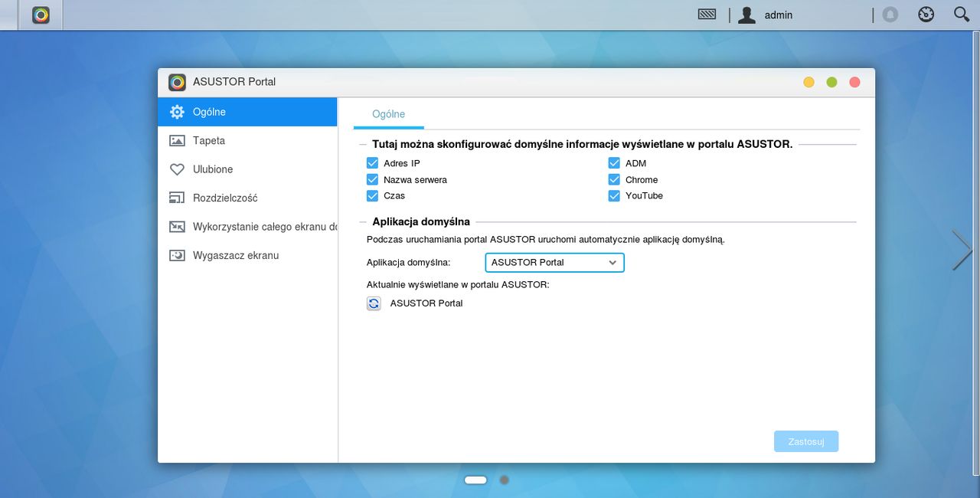Open the notifications bell icon
The width and height of the screenshot is (980, 498).
point(890,15)
